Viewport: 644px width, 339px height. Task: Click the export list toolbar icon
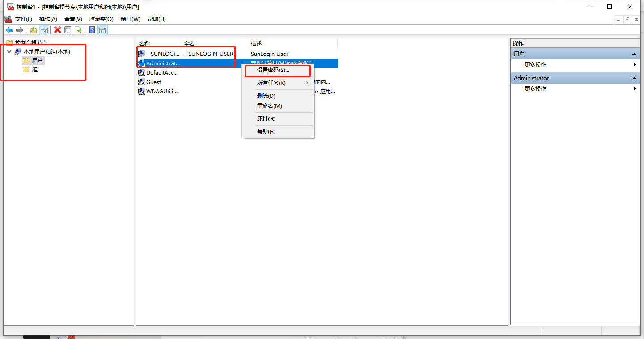[78, 30]
